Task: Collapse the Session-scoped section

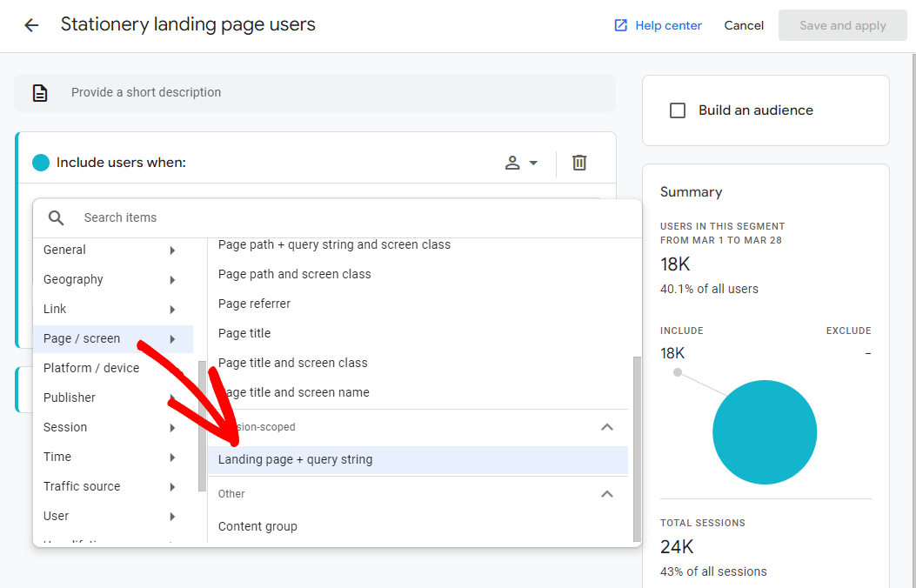Action: pyautogui.click(x=607, y=427)
